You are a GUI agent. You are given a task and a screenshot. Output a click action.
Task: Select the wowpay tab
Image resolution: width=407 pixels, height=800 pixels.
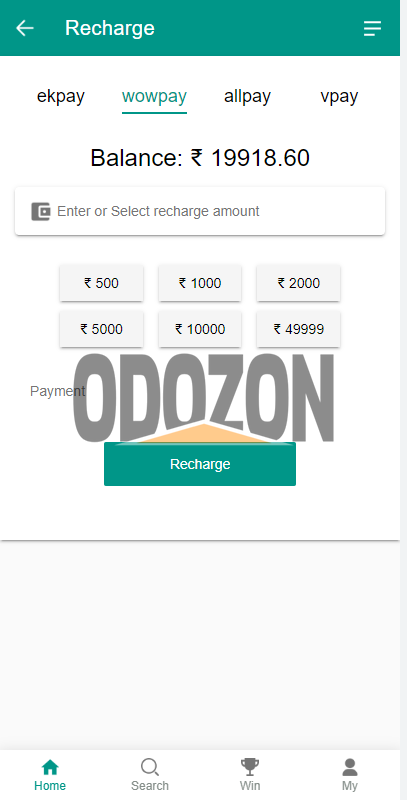154,96
